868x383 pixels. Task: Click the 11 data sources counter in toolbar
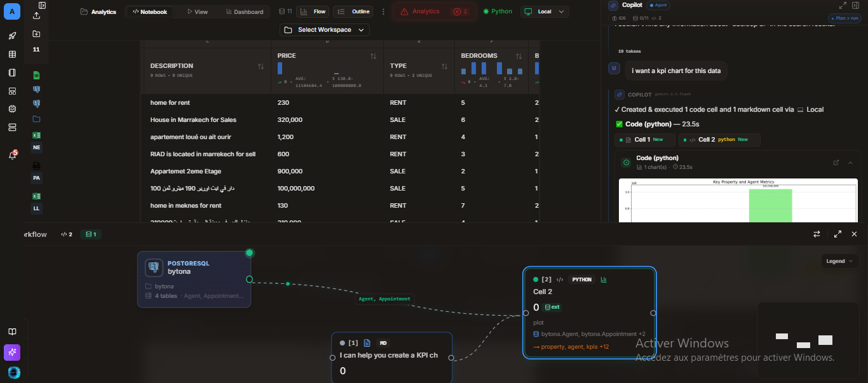pyautogui.click(x=286, y=11)
